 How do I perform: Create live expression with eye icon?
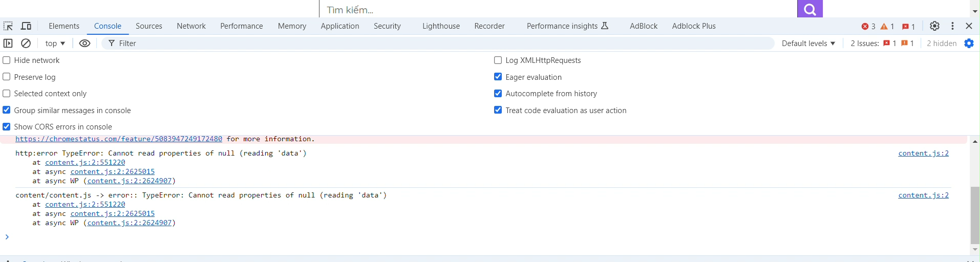tap(85, 43)
